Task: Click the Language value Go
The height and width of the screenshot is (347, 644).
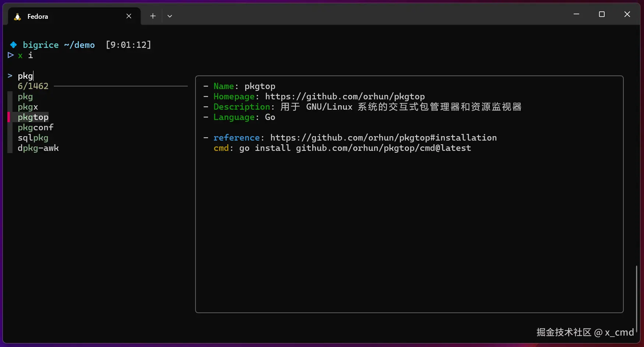Action: tap(270, 117)
